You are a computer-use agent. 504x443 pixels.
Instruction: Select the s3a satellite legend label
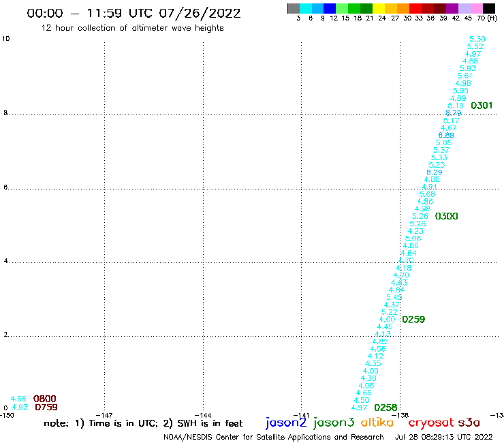(x=469, y=423)
